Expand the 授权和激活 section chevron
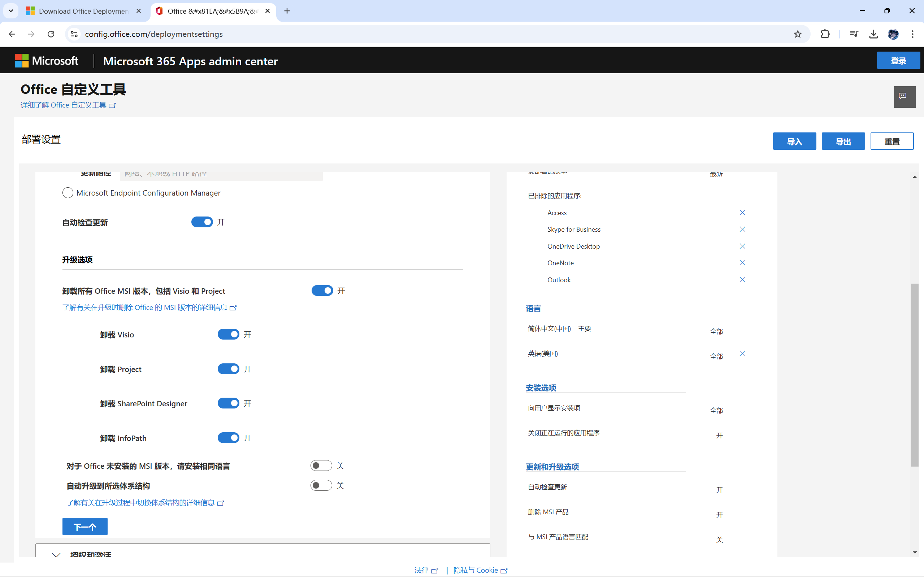The height and width of the screenshot is (577, 924). tap(56, 555)
